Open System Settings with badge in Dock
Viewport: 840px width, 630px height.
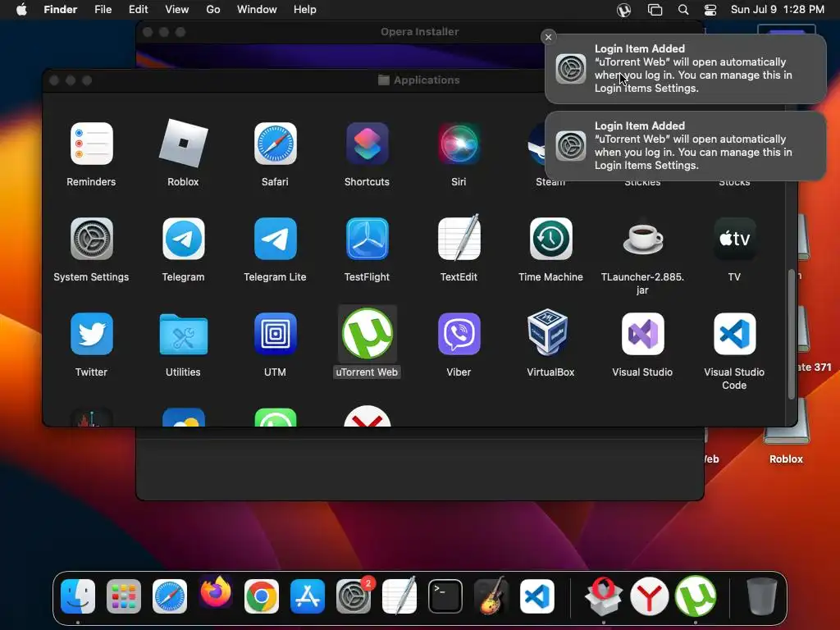354,596
